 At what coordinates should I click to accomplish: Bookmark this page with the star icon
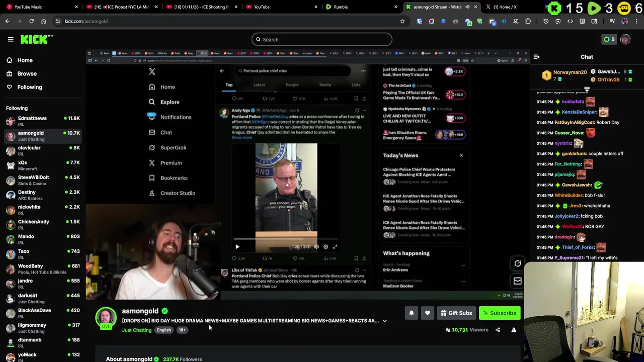point(402,21)
